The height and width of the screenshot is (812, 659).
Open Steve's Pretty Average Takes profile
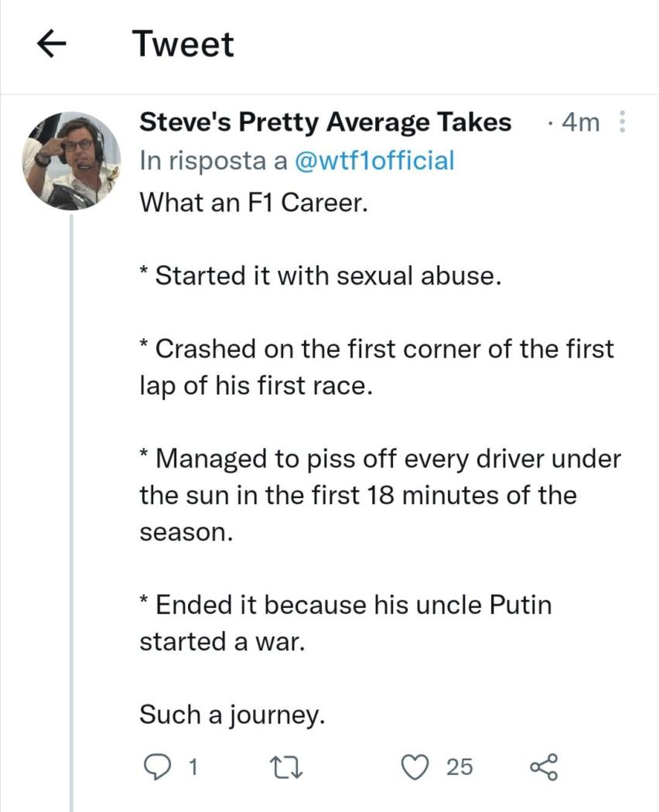326,122
